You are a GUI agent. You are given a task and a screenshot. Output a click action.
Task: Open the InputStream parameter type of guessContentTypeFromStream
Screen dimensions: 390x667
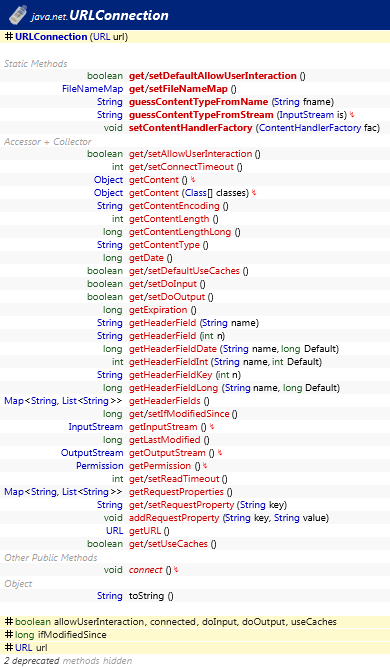pyautogui.click(x=306, y=115)
